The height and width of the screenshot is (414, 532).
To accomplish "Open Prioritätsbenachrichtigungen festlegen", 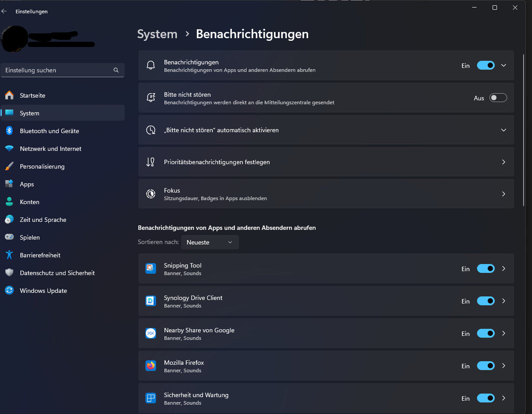I will point(326,162).
